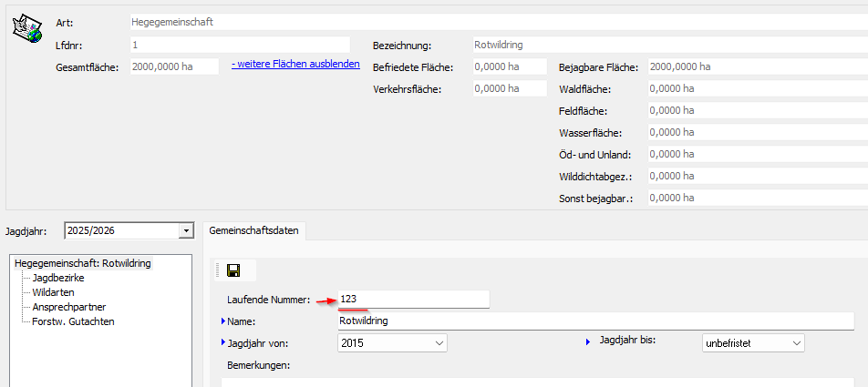868x387 pixels.
Task: Click the arrow marker beside Name label
Action: [x=224, y=321]
